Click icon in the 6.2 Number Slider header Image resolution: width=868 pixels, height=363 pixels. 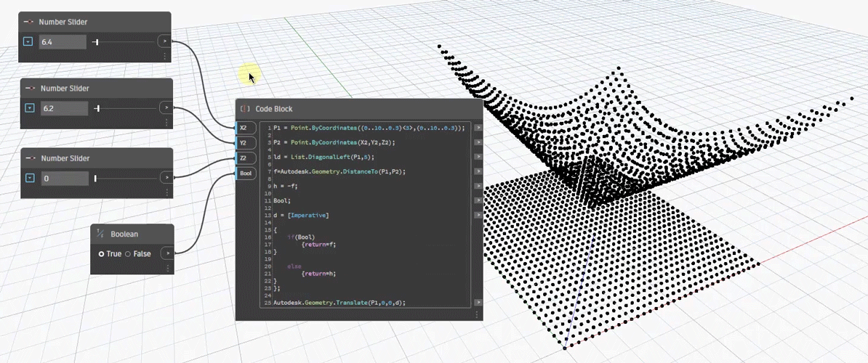[31, 89]
